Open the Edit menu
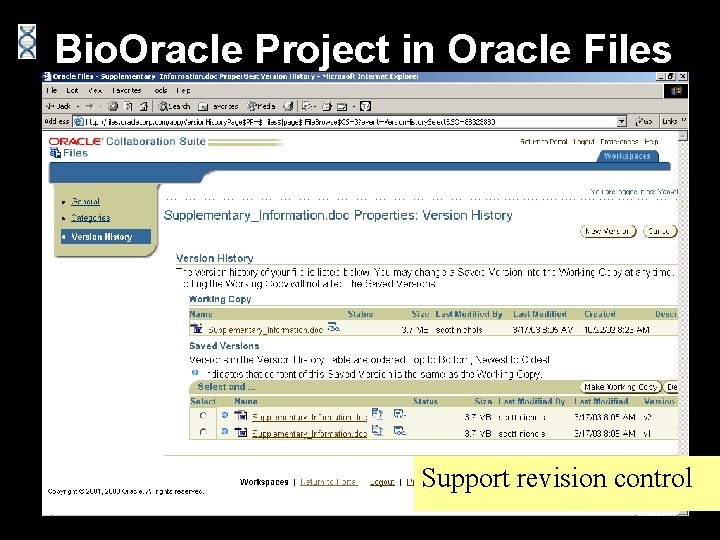Image resolution: width=720 pixels, height=540 pixels. pos(72,90)
